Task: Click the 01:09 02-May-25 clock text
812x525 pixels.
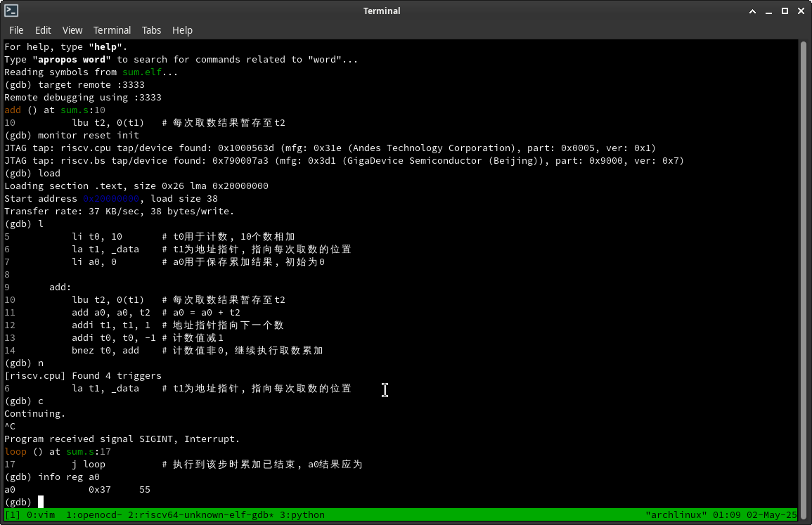Action: [x=754, y=515]
